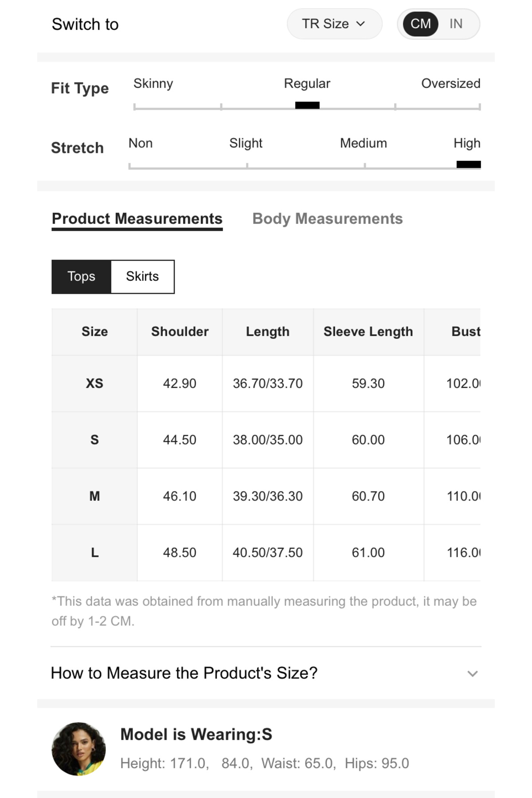Select the Product Measurements tab

pyautogui.click(x=137, y=219)
